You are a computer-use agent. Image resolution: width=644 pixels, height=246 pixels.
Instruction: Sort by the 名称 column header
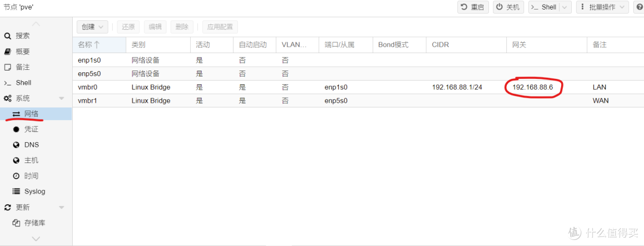100,45
